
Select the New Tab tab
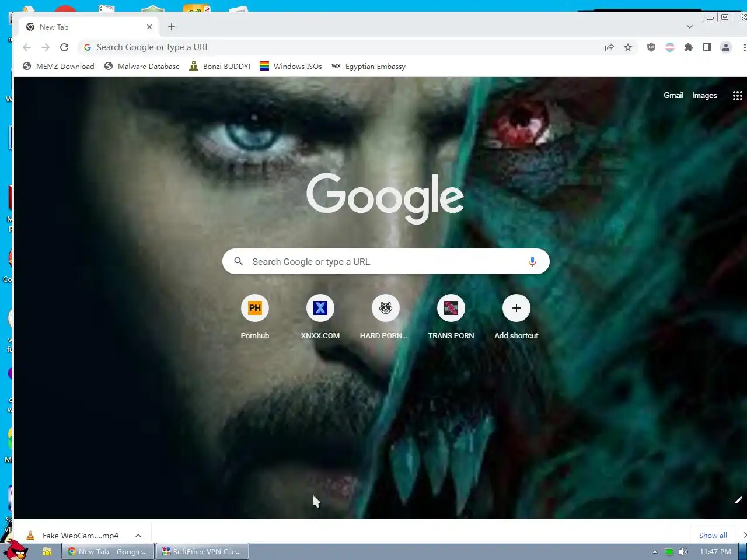pyautogui.click(x=89, y=27)
